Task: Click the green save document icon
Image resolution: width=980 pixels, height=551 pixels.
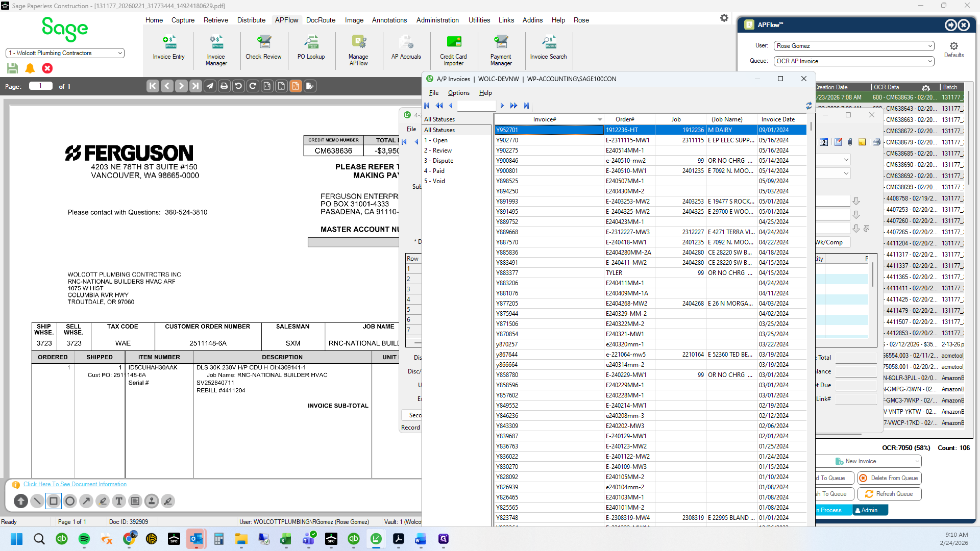Action: coord(13,68)
